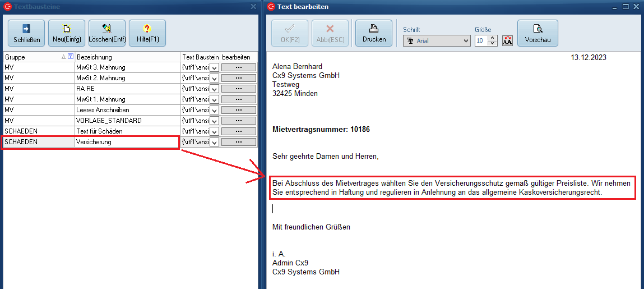
Task: Click the bearbeiten button for VORLAGE_STANDARD
Action: (x=239, y=121)
